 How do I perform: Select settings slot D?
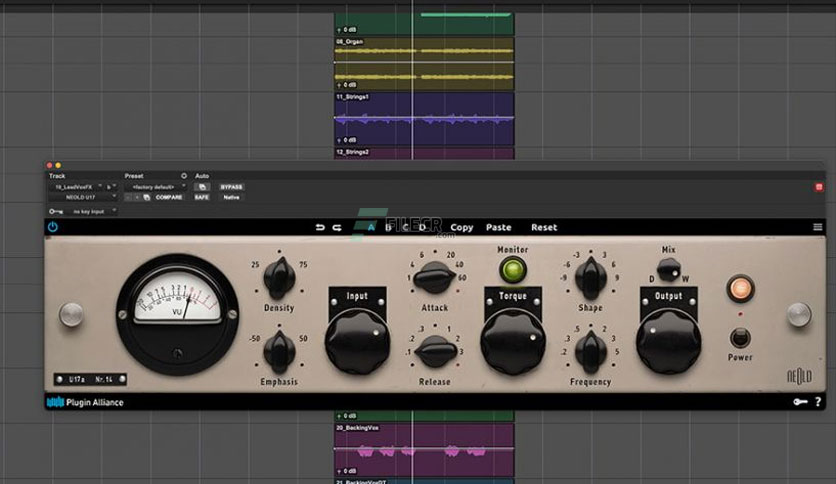pos(422,228)
